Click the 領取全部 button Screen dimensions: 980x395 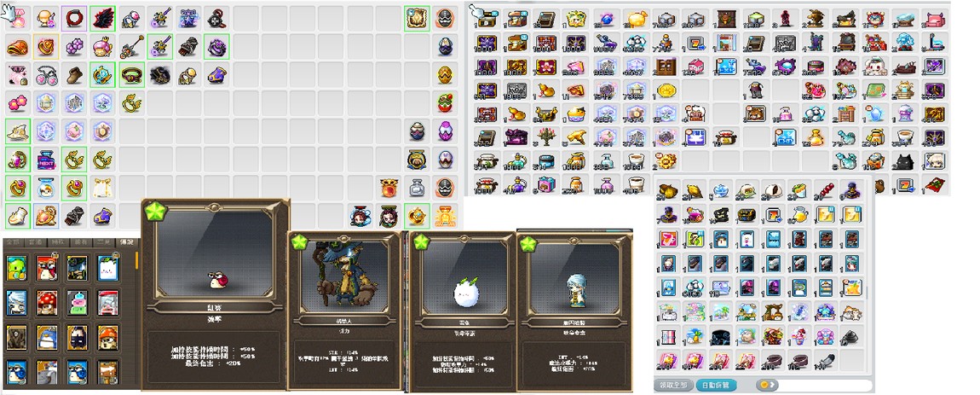pyautogui.click(x=674, y=385)
